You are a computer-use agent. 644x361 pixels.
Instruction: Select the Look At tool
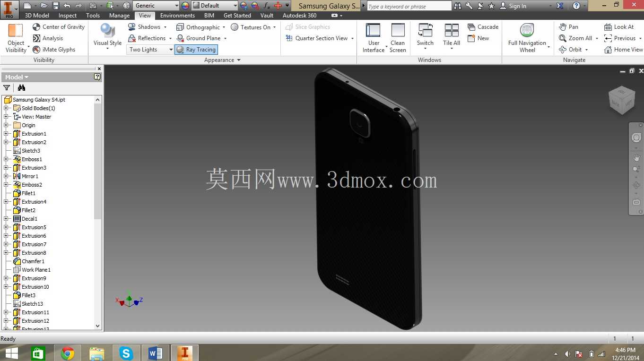coord(619,27)
